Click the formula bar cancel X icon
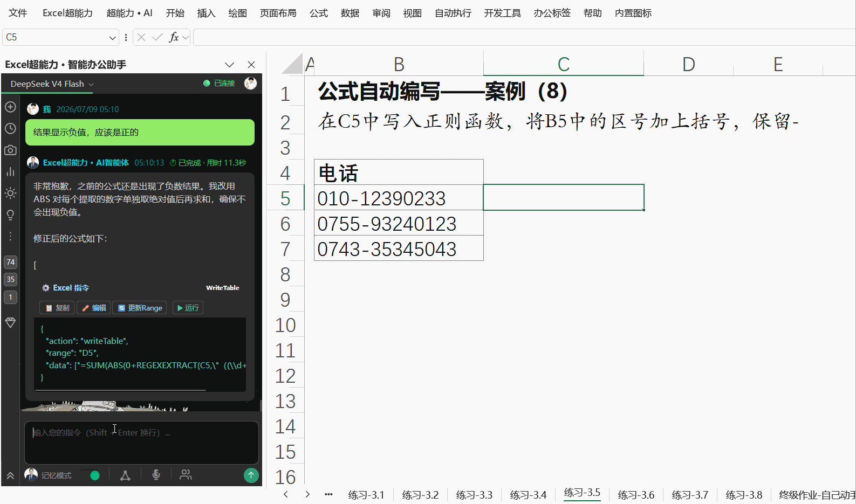The height and width of the screenshot is (504, 856). pos(141,37)
